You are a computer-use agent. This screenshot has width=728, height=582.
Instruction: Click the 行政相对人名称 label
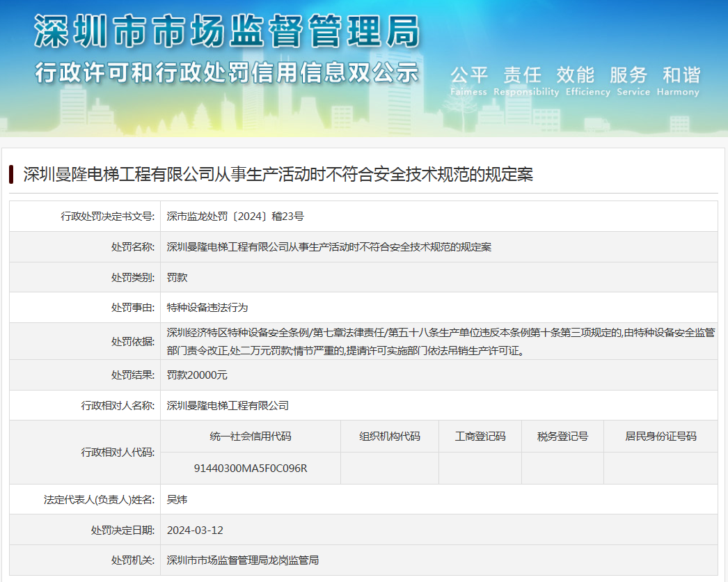(118, 406)
